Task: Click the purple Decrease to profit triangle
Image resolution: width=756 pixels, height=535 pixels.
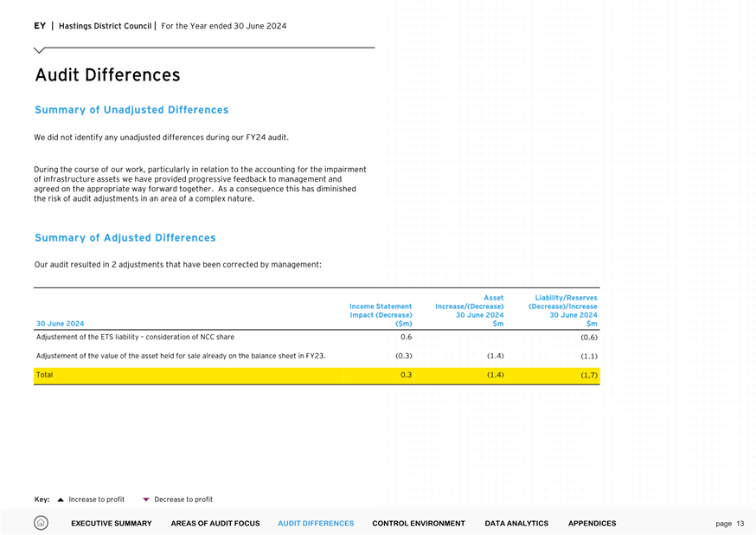Action: coord(146,500)
